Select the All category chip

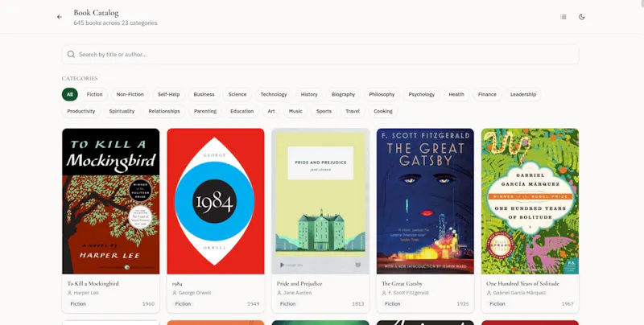click(70, 94)
